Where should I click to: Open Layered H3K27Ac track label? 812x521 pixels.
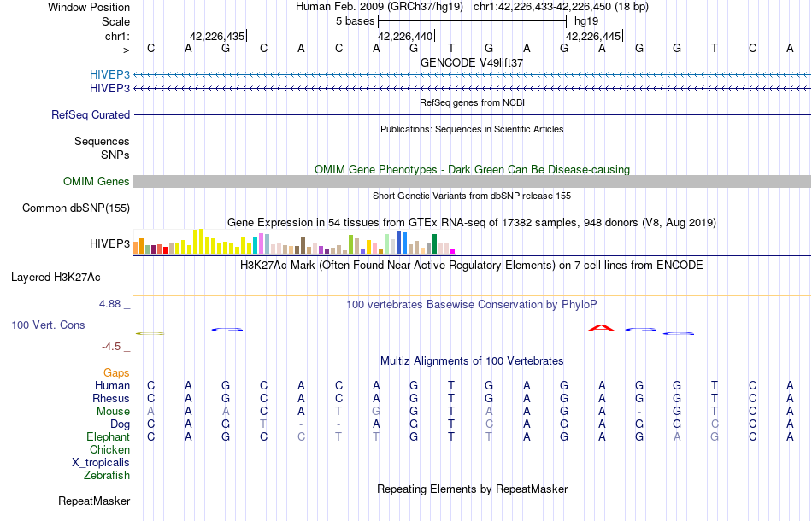pyautogui.click(x=56, y=278)
